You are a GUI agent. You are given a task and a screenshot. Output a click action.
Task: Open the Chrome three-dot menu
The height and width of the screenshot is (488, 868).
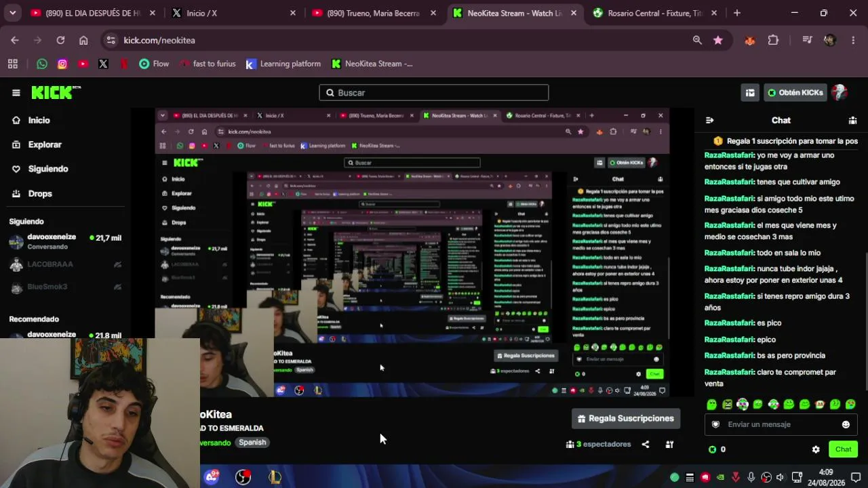[853, 40]
